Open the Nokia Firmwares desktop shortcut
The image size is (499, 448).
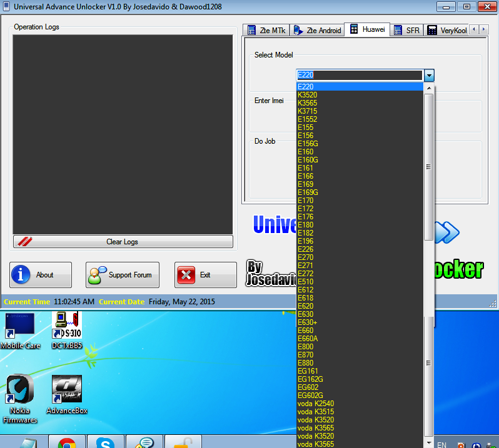click(x=20, y=399)
